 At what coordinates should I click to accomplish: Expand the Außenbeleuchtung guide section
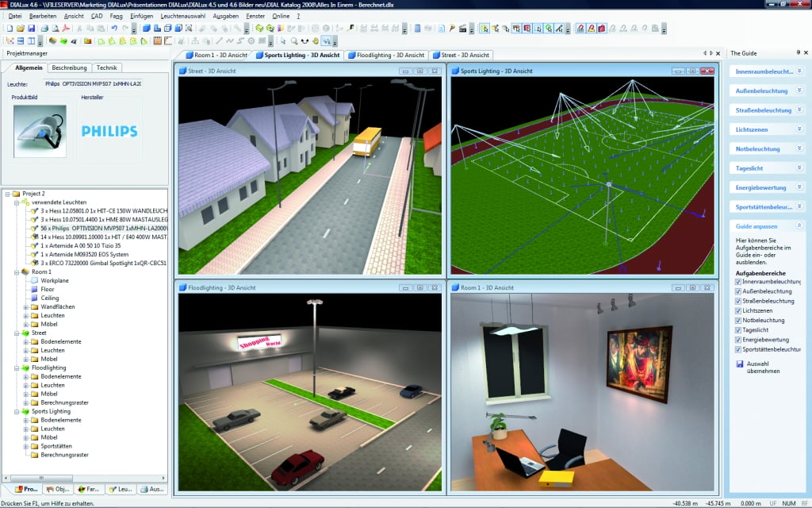(799, 90)
